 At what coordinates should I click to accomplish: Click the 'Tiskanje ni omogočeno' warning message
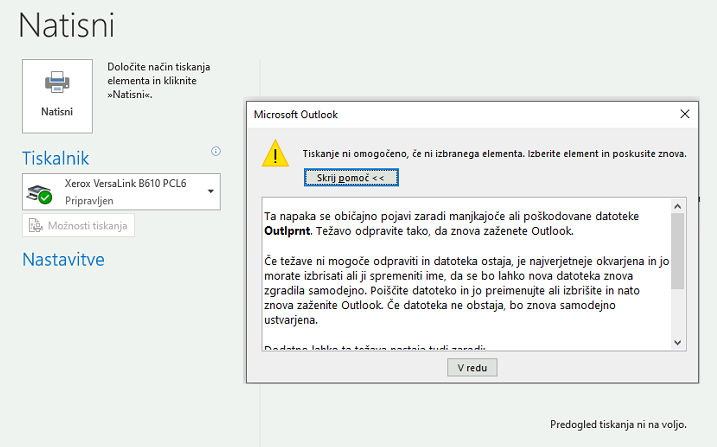494,154
